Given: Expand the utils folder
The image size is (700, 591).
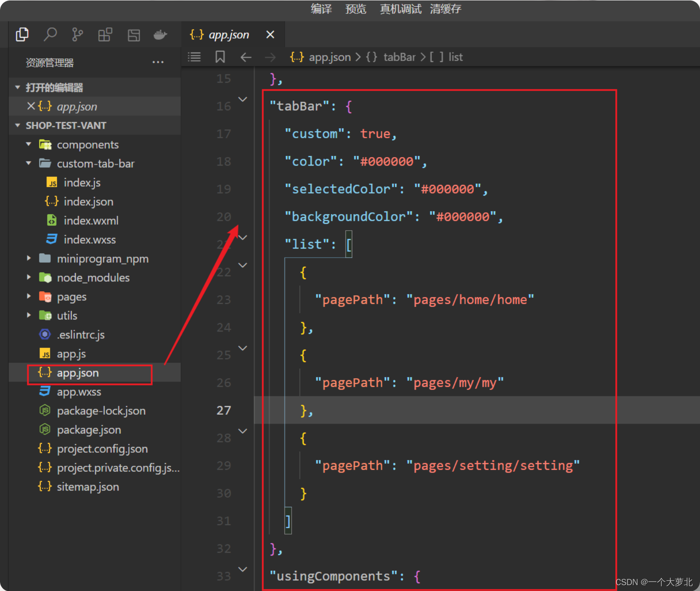Looking at the screenshot, I should click(29, 315).
